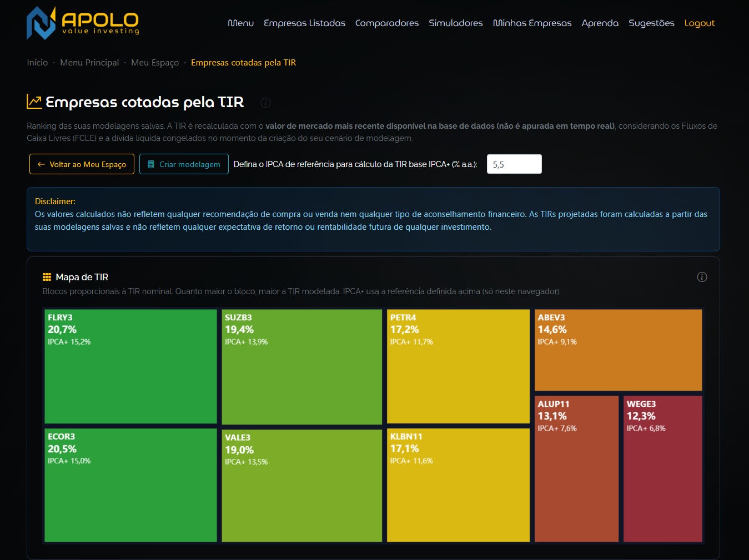
Task: Navigate to Meu Espaço breadcrumb
Action: coord(155,63)
